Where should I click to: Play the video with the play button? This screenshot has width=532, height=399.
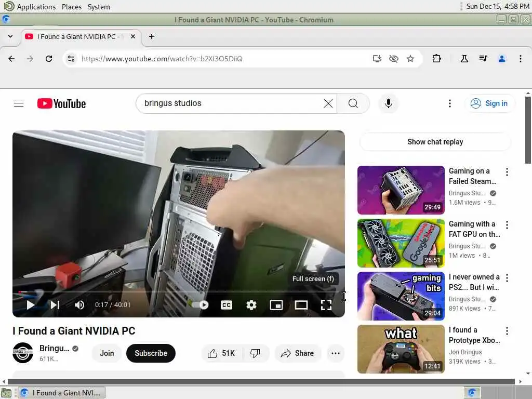[31, 304]
